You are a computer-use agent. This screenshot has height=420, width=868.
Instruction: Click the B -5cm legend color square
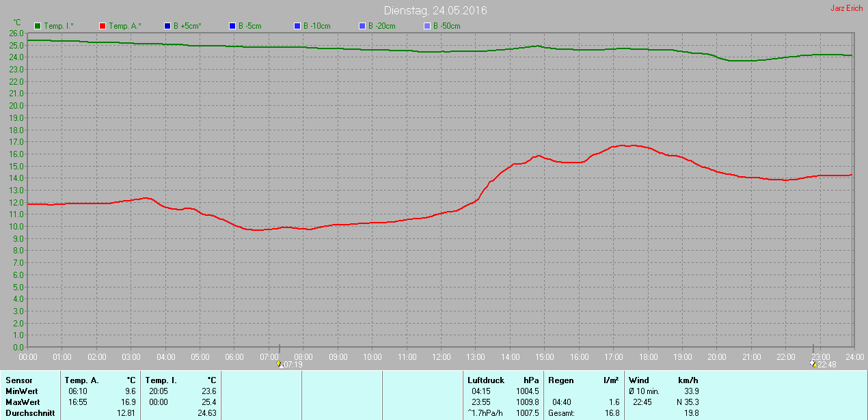click(x=232, y=26)
